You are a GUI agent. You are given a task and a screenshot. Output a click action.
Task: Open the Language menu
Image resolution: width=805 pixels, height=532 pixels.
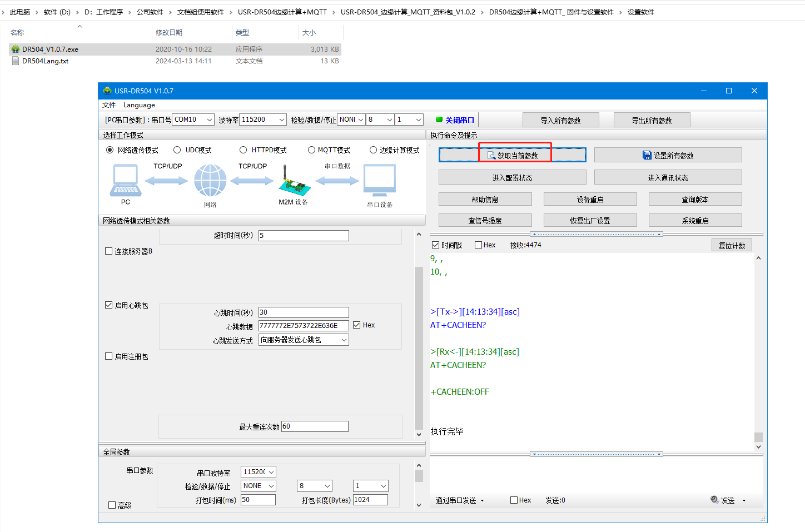coord(139,105)
